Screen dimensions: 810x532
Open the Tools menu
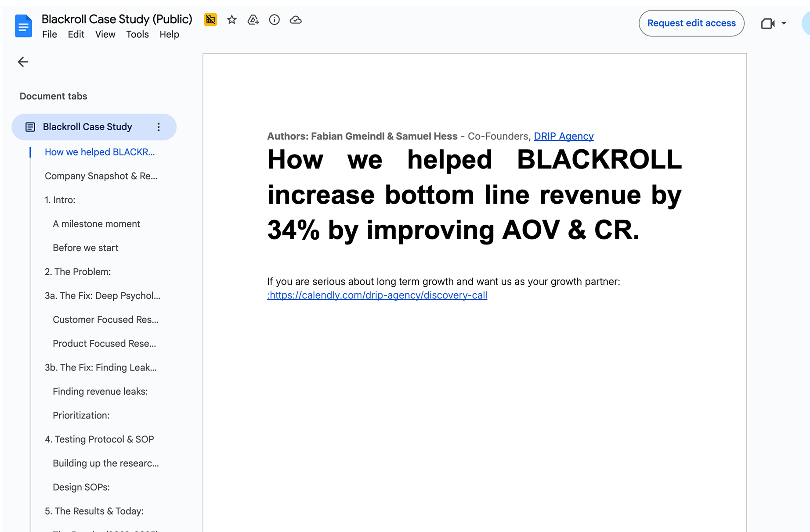click(x=137, y=34)
